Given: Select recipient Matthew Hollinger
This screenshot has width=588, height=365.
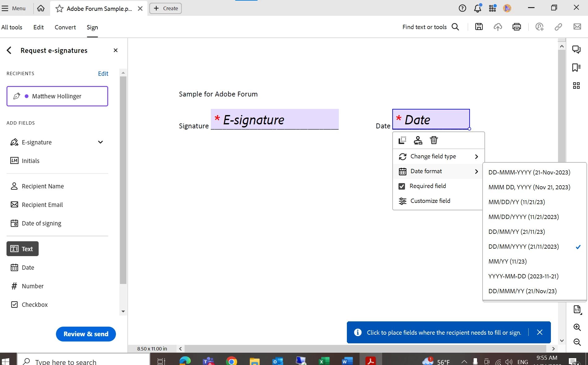Looking at the screenshot, I should click(57, 96).
